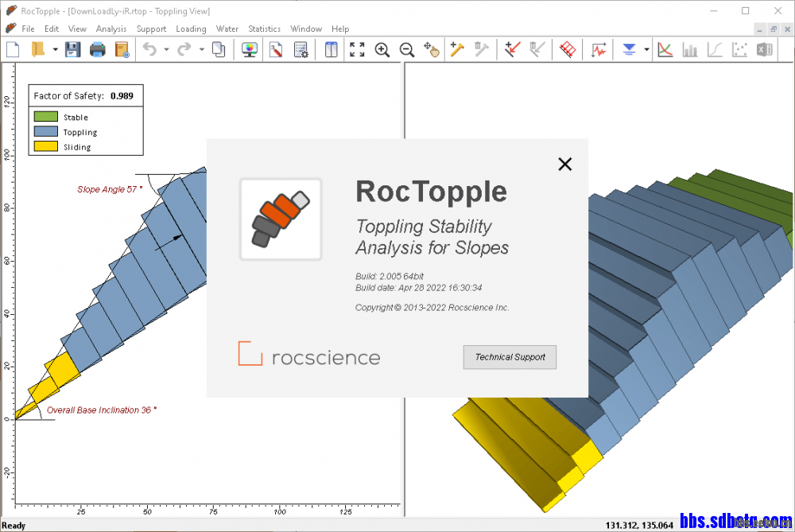The width and height of the screenshot is (795, 532).
Task: Click the Technical Support button
Action: (510, 357)
